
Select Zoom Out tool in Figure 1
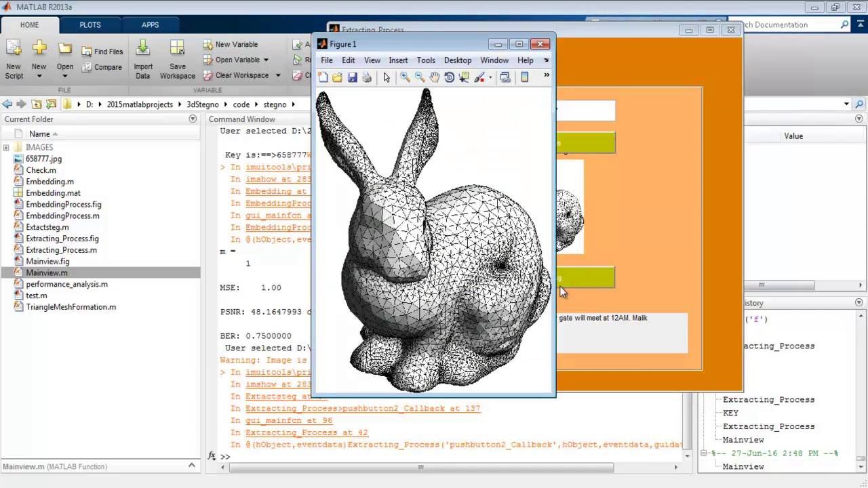click(420, 77)
